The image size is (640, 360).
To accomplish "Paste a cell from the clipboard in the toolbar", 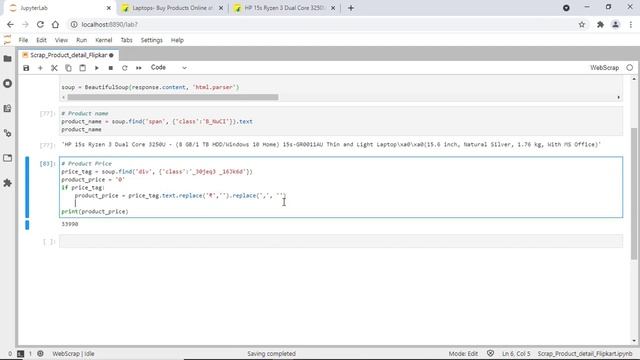I will [x=82, y=68].
